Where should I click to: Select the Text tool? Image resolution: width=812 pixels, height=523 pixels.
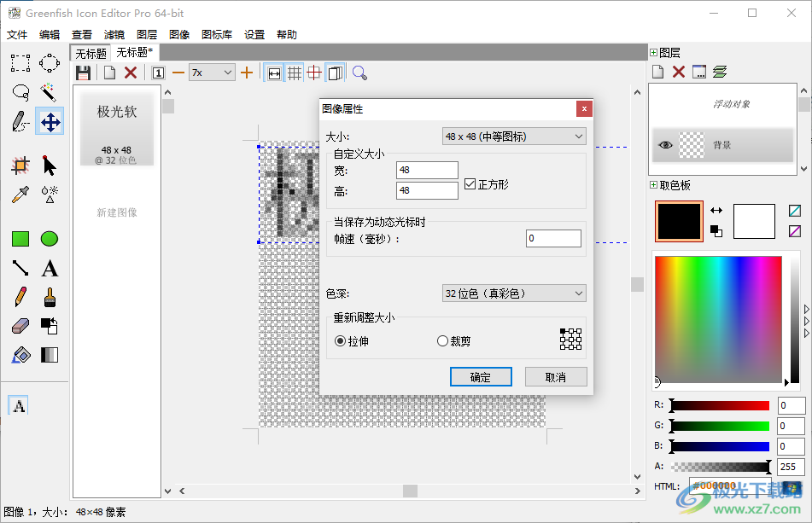coord(50,269)
